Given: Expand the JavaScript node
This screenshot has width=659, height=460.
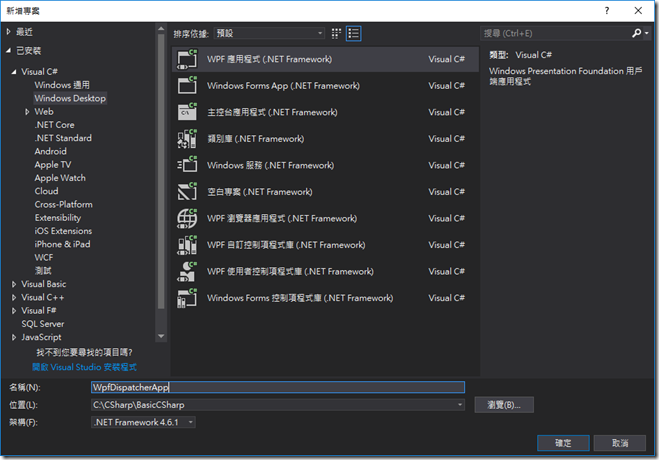Looking at the screenshot, I should click(x=14, y=337).
